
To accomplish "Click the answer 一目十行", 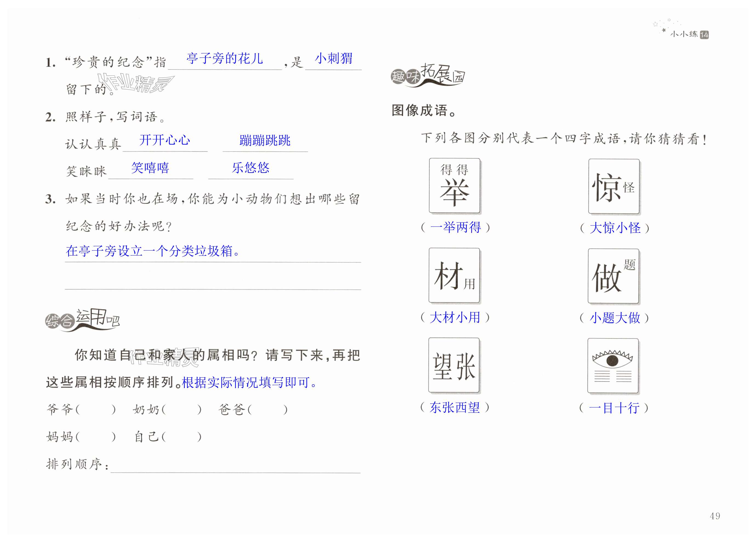I will (614, 408).
